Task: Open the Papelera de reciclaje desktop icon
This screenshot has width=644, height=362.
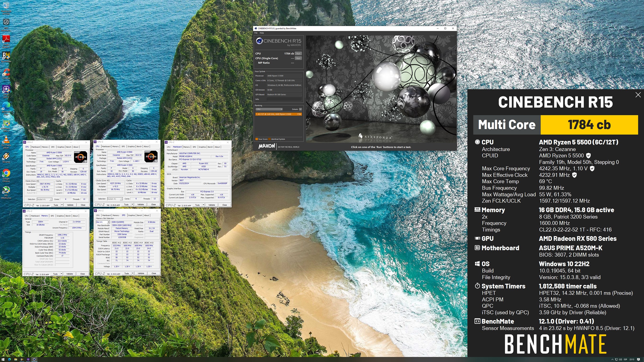Action: click(6, 8)
